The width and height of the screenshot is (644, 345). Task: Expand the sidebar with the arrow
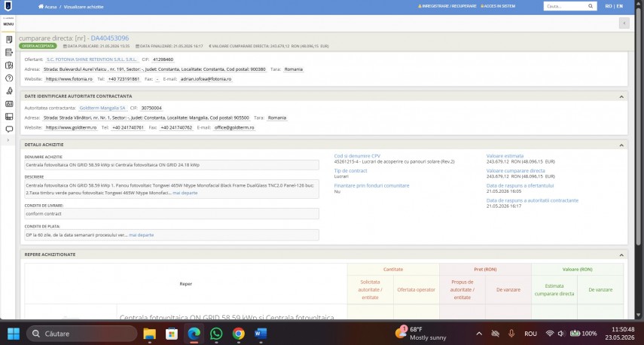pyautogui.click(x=8, y=140)
